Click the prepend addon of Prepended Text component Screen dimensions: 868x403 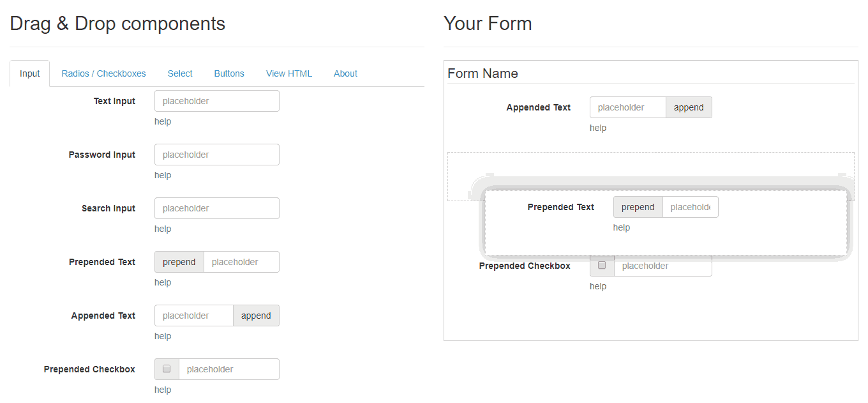point(179,262)
